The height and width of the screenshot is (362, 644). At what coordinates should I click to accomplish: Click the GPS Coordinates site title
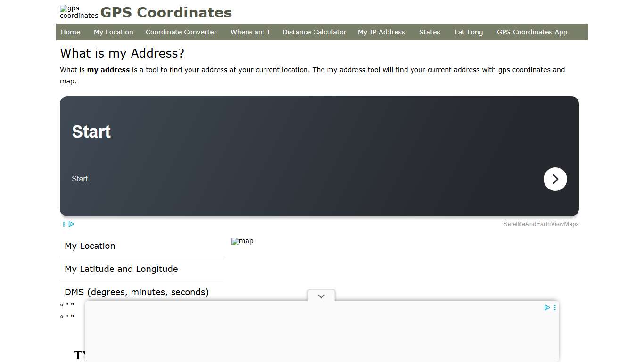tap(166, 13)
